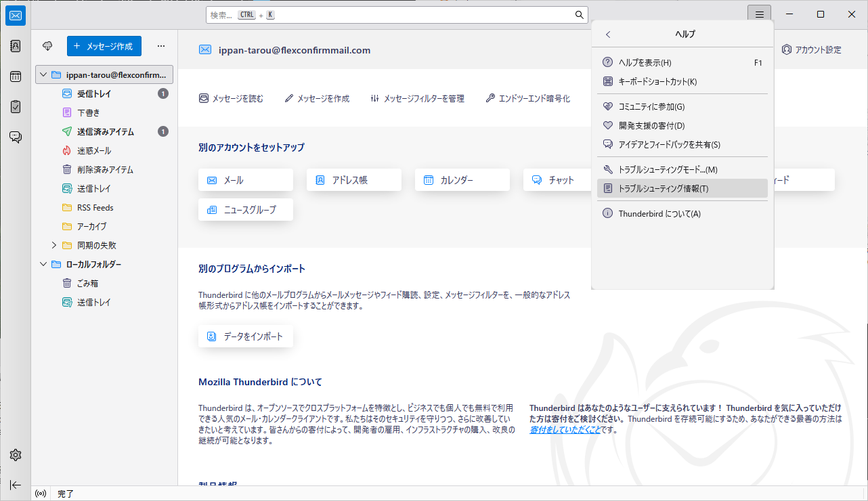Open Thunderbird settings via the gear icon
Screen dimensions: 868x501
tap(15, 454)
